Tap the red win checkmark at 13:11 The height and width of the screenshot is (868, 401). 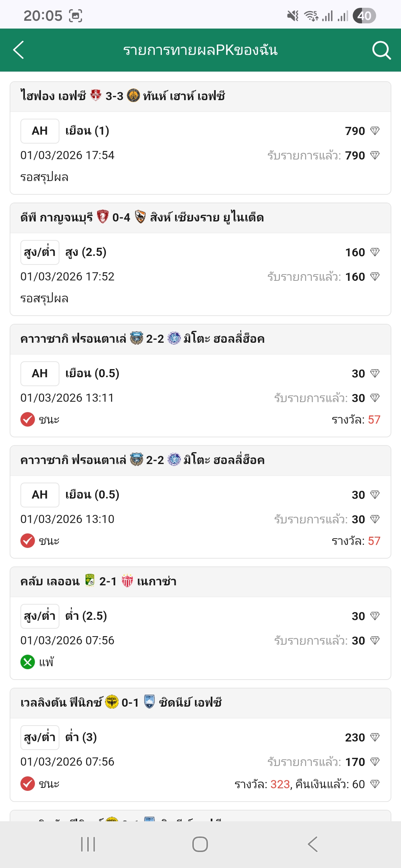pyautogui.click(x=27, y=420)
